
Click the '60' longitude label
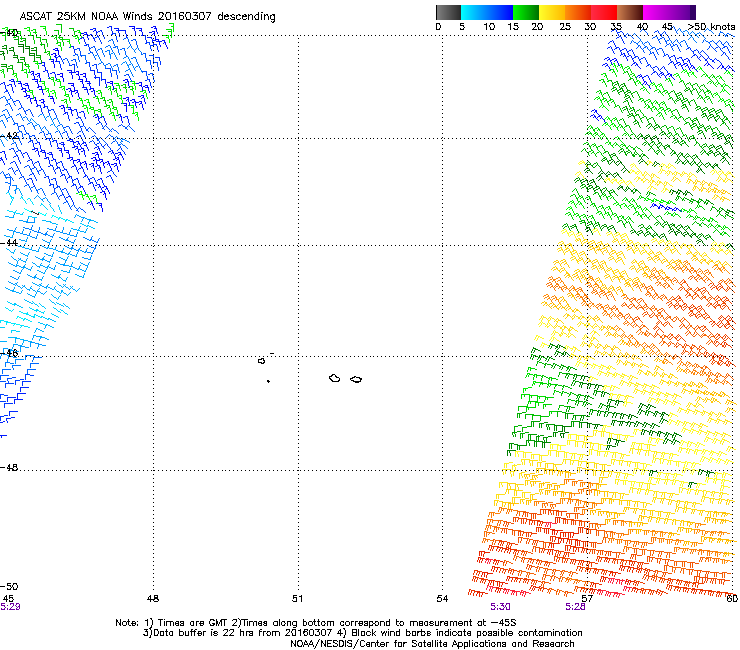click(732, 598)
